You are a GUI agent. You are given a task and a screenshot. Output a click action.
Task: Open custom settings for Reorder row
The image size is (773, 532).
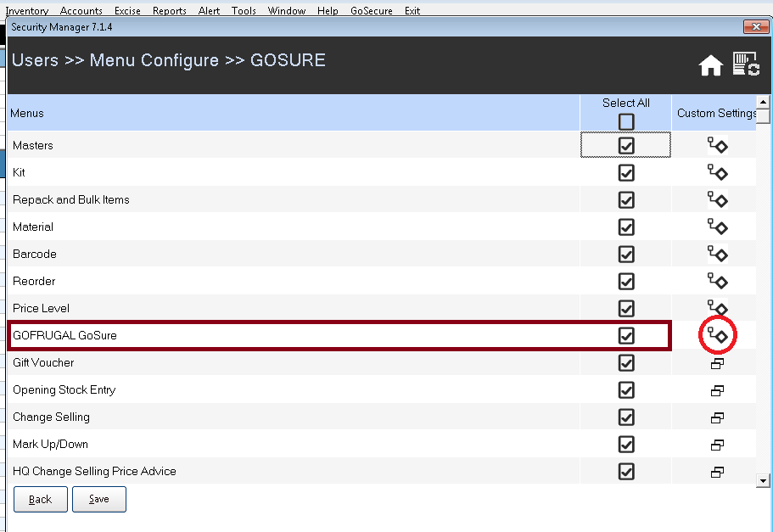point(717,281)
